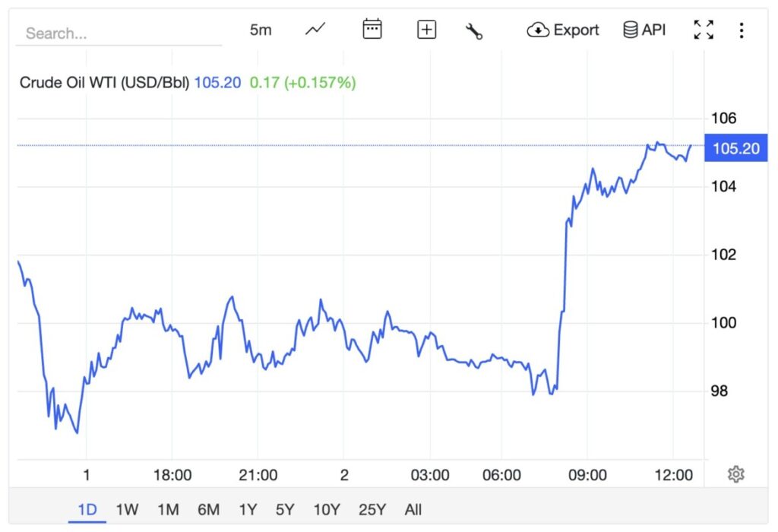Open the settings gear below the chart
Screen dimensions: 778x532
[x=736, y=473]
